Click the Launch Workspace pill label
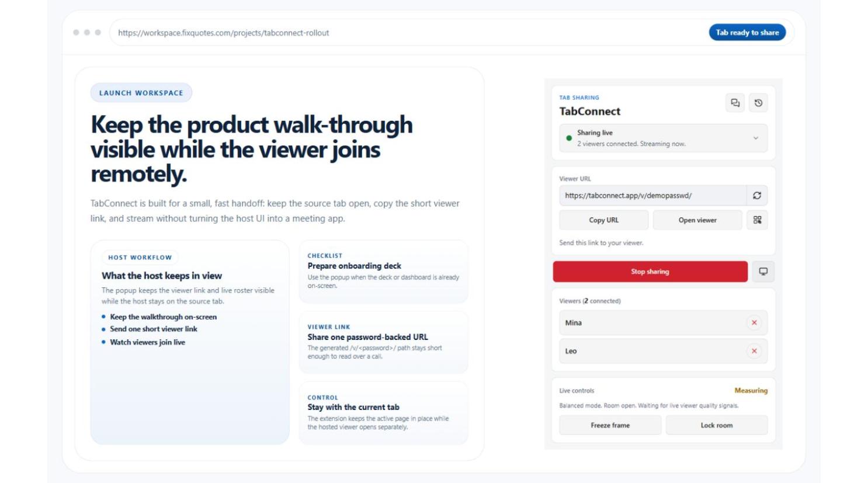 pyautogui.click(x=141, y=93)
